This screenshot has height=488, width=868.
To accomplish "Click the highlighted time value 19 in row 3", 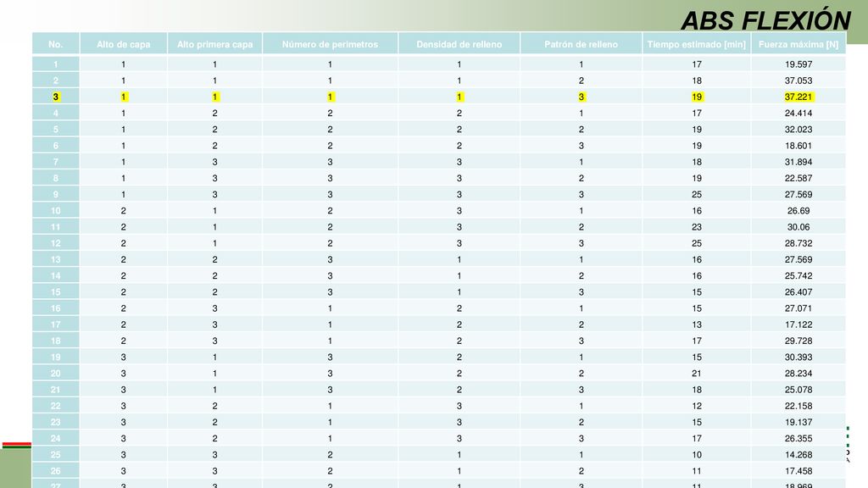I will tap(697, 97).
